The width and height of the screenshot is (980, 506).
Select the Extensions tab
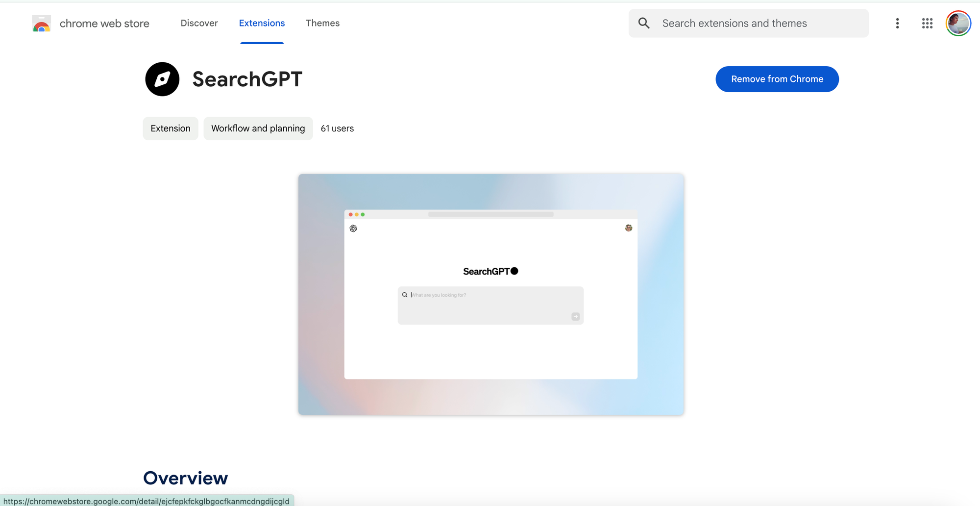coord(262,23)
